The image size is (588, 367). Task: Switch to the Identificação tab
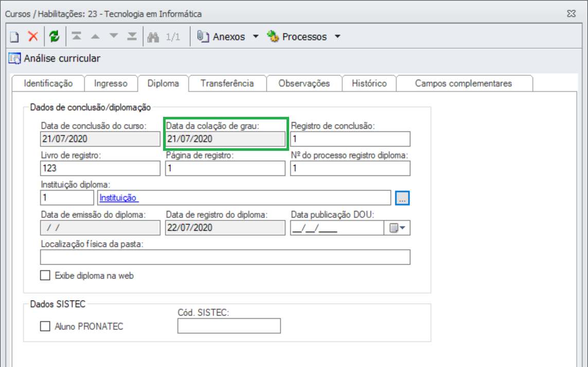click(48, 83)
